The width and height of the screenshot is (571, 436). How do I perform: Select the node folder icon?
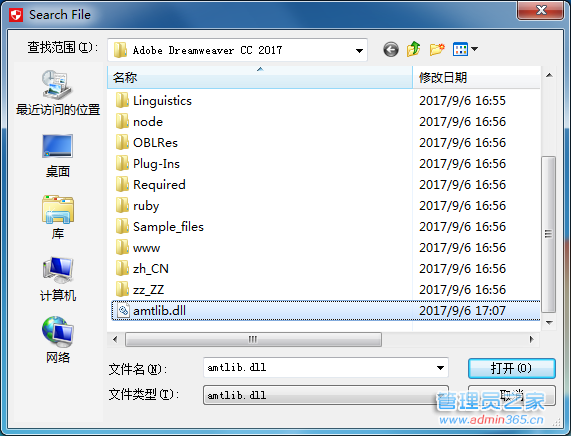click(x=122, y=121)
